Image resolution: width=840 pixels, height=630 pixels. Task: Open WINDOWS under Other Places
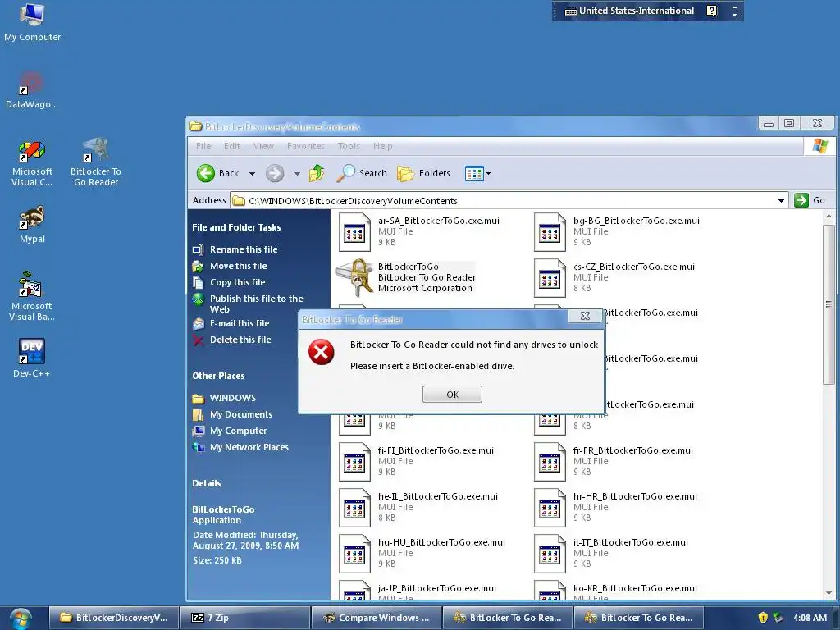click(232, 398)
